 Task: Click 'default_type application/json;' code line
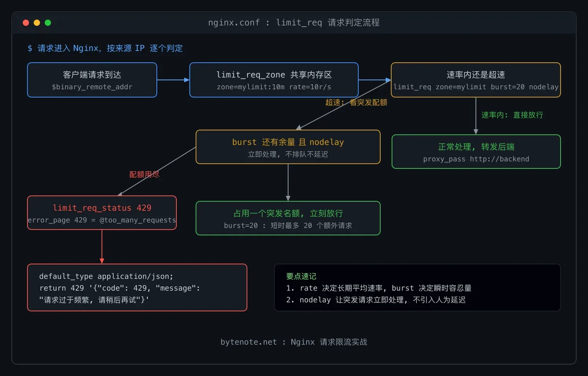[x=106, y=277]
